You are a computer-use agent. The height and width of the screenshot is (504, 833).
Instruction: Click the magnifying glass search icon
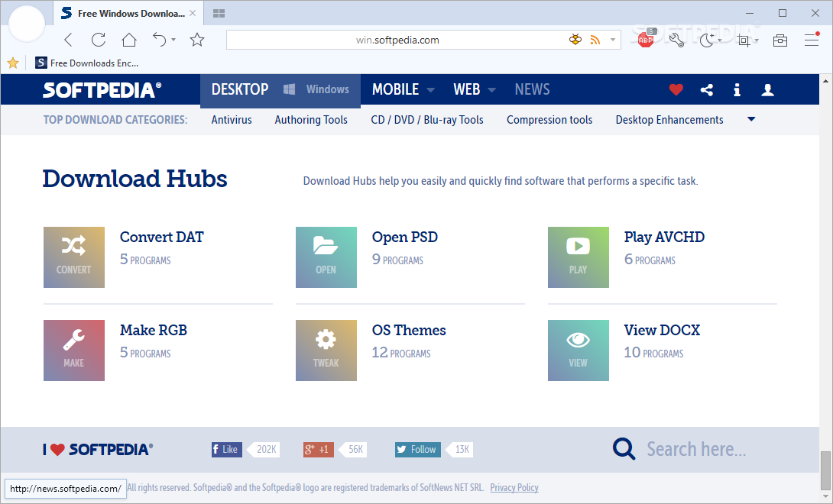click(624, 449)
